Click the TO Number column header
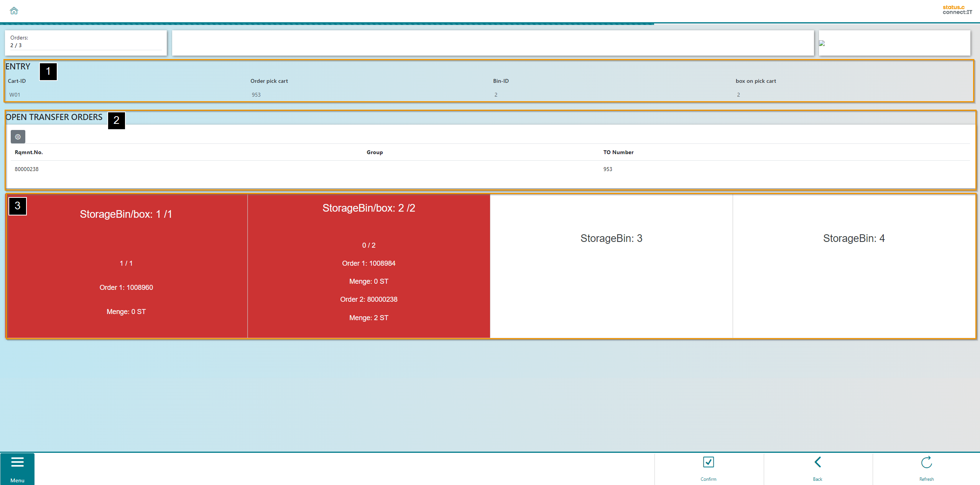Screen dimensions: 980x485 click(618, 152)
